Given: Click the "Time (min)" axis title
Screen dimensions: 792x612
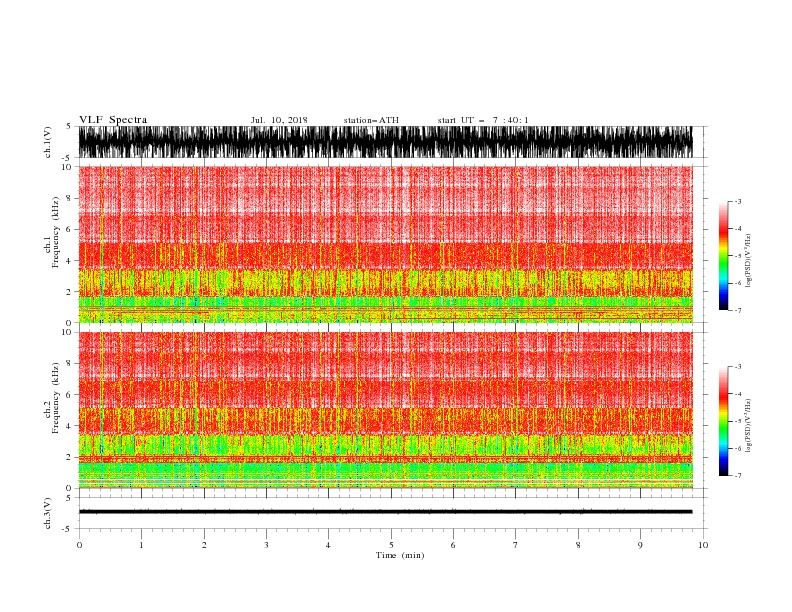Looking at the screenshot, I should tap(400, 555).
